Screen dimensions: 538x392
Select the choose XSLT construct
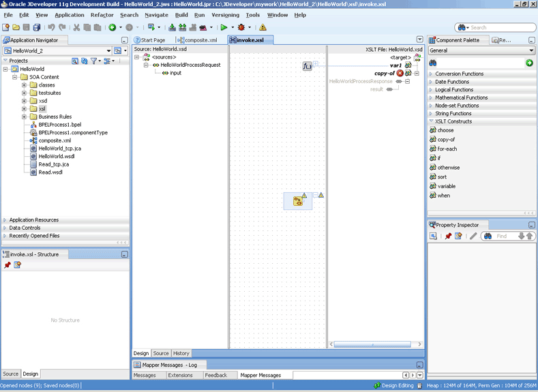(x=445, y=130)
